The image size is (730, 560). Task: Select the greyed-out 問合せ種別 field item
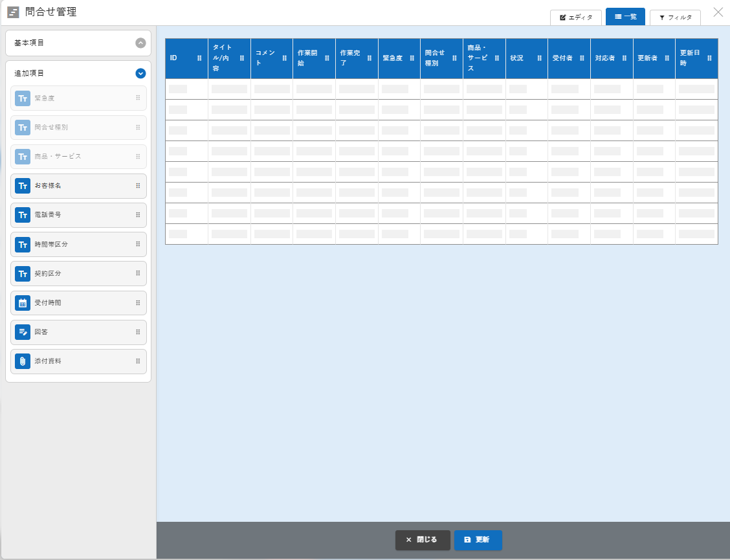(x=78, y=128)
